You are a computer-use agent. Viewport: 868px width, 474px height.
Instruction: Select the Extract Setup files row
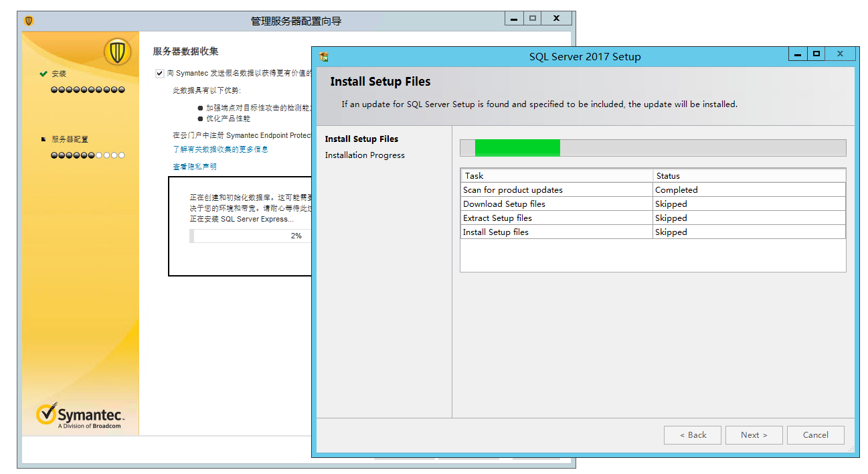tap(653, 218)
